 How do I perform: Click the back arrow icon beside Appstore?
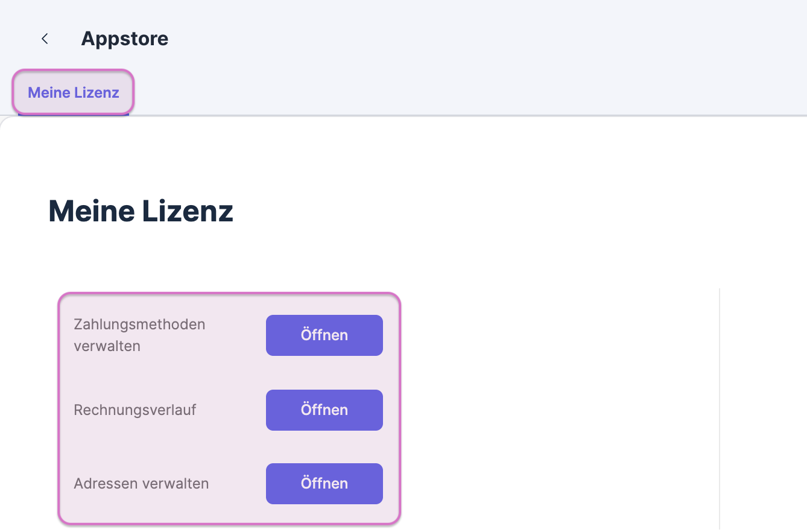pos(45,38)
